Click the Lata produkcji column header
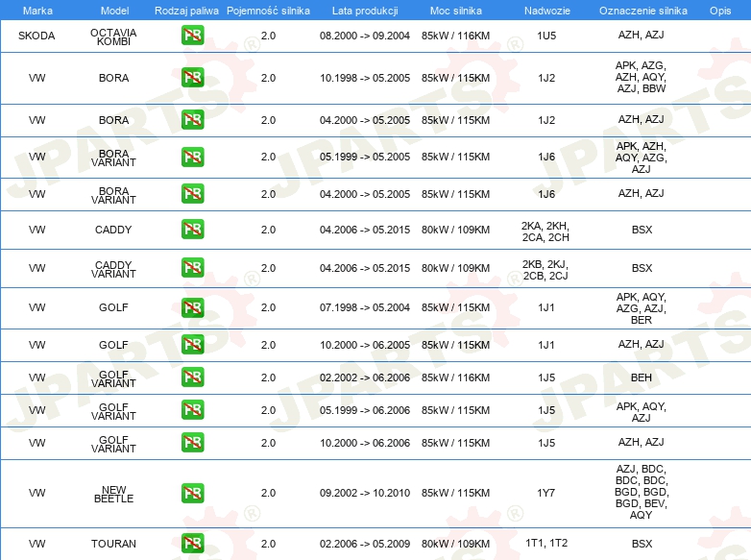Screen dimensions: 751x560 (365, 11)
